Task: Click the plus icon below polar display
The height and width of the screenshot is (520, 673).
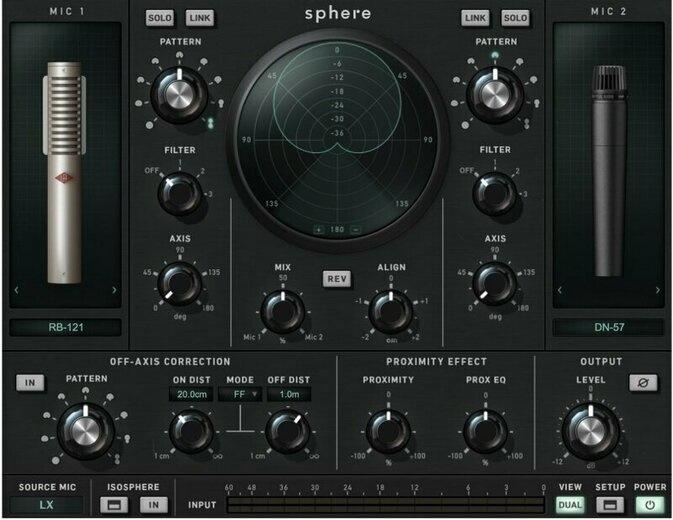Action: pyautogui.click(x=319, y=229)
